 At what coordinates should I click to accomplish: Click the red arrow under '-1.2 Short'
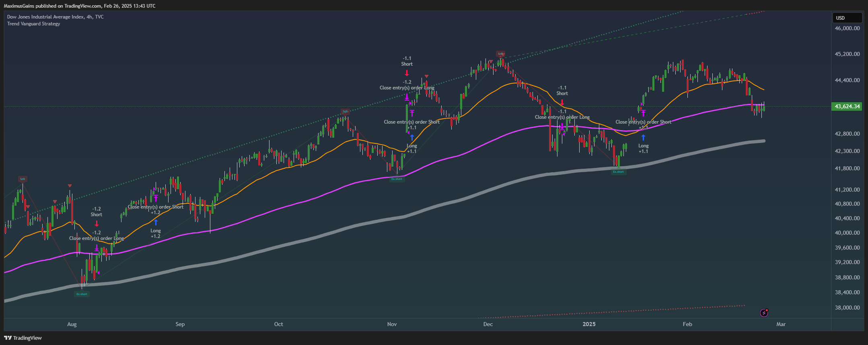[x=97, y=223]
